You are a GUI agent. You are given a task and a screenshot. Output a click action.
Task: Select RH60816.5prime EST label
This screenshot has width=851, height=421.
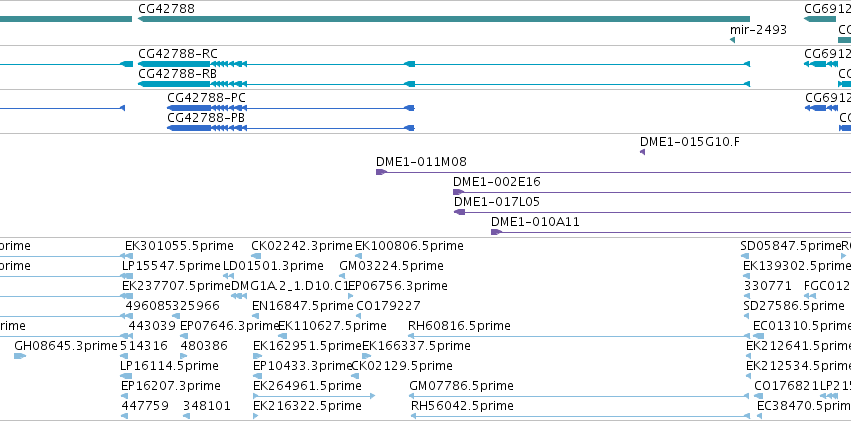coord(459,326)
